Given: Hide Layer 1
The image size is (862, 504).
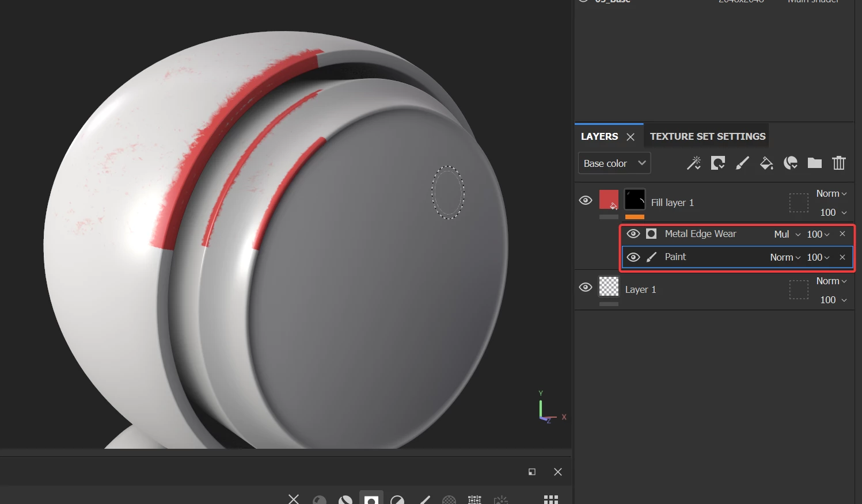Looking at the screenshot, I should [x=586, y=287].
